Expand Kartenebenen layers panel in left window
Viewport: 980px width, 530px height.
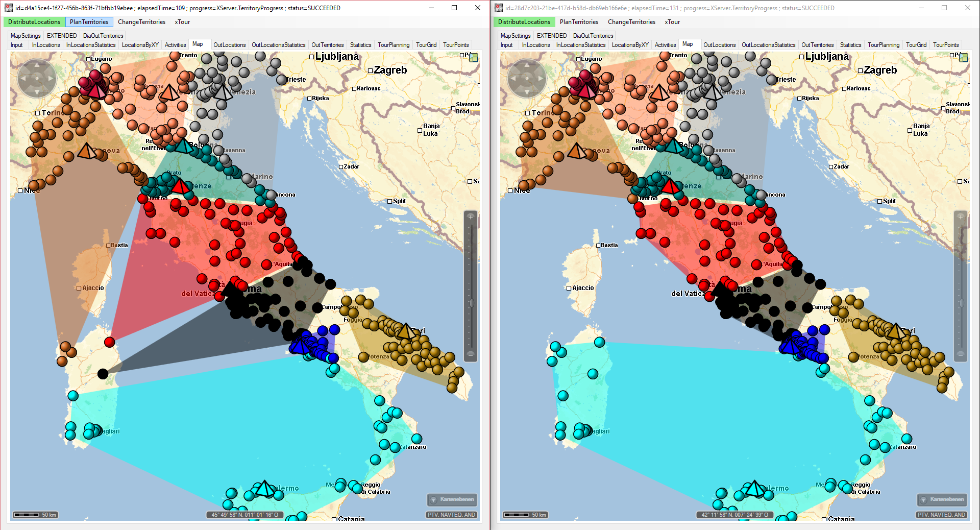pyautogui.click(x=452, y=499)
